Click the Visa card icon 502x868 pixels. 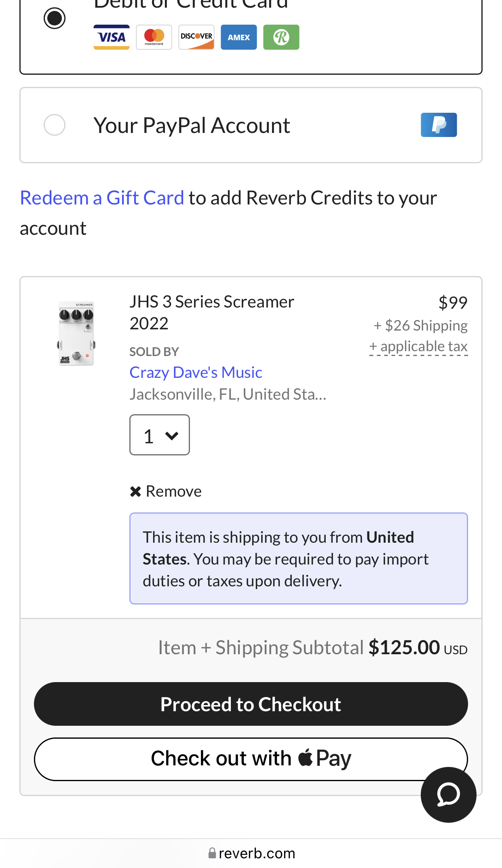112,37
